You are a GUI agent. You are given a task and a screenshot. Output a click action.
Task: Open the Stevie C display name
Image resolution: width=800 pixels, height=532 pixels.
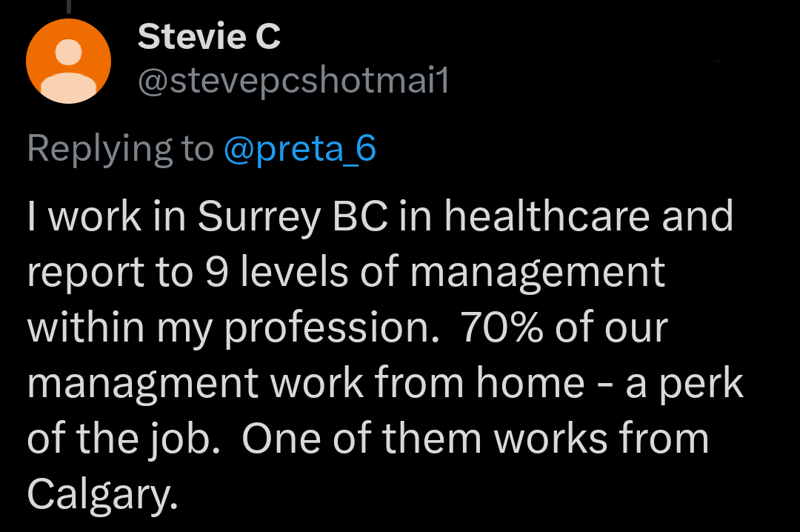click(209, 37)
